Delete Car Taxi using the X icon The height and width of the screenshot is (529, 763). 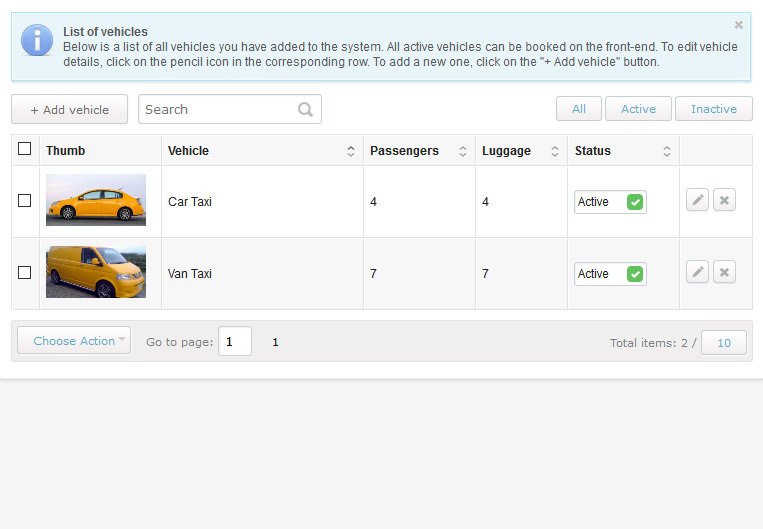pyautogui.click(x=724, y=200)
